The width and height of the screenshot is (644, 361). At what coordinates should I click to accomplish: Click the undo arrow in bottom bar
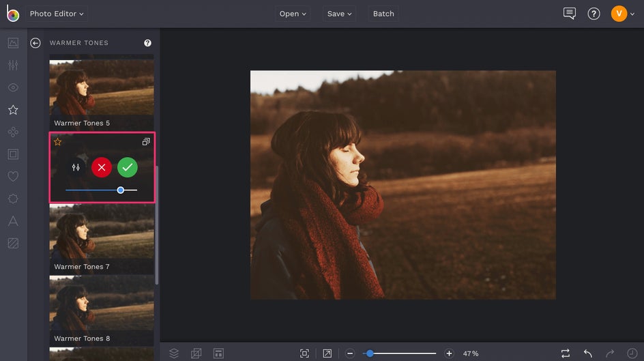click(587, 353)
